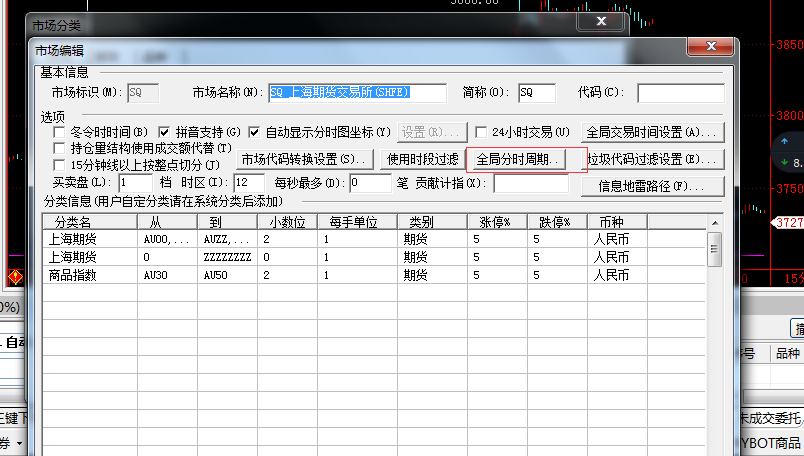This screenshot has height=456, width=804.
Task: Close the 市场编辑 dialog
Action: 711,46
